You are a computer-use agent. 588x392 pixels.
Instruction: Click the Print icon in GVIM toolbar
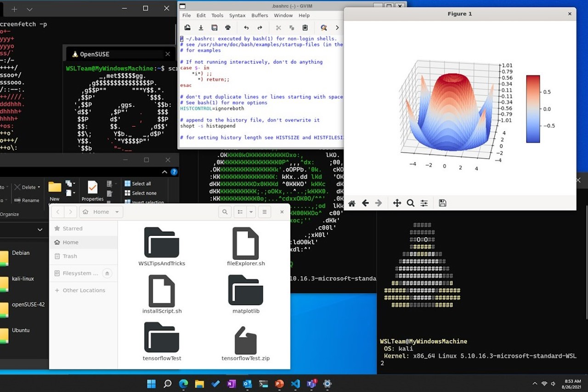(x=228, y=28)
